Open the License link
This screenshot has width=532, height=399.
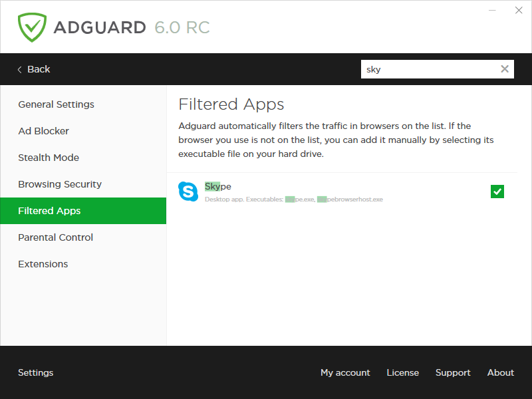(403, 372)
